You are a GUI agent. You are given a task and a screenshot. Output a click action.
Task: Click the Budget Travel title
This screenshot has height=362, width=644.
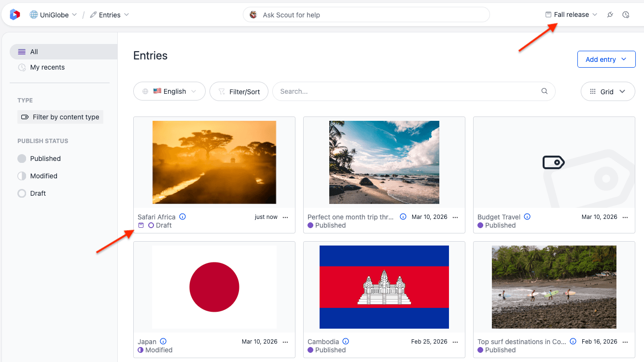coord(499,217)
